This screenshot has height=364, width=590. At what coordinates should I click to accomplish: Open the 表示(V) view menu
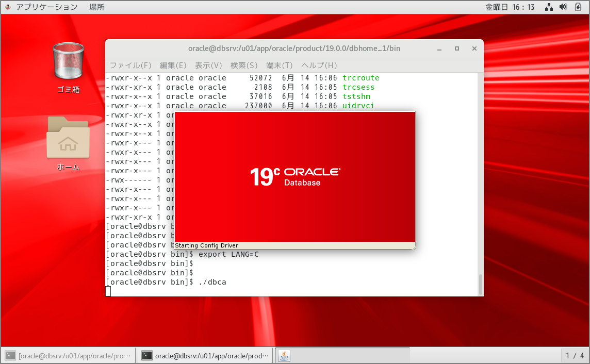(x=208, y=65)
